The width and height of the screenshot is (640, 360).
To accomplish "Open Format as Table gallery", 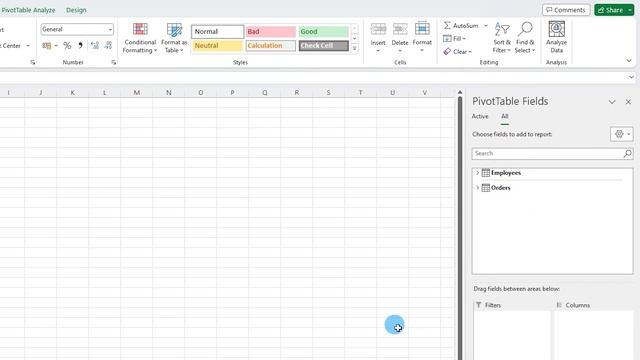I will click(174, 38).
